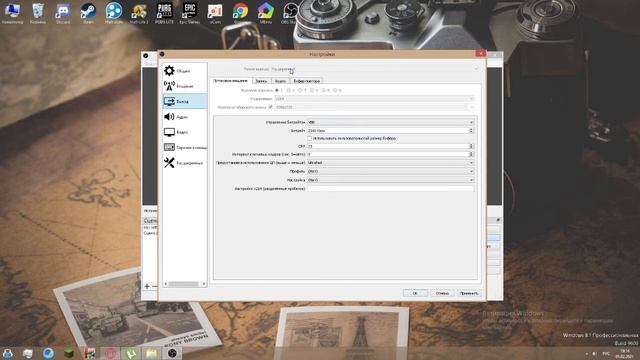
Task: Open the Компьютер desktop icon
Action: coord(12,13)
